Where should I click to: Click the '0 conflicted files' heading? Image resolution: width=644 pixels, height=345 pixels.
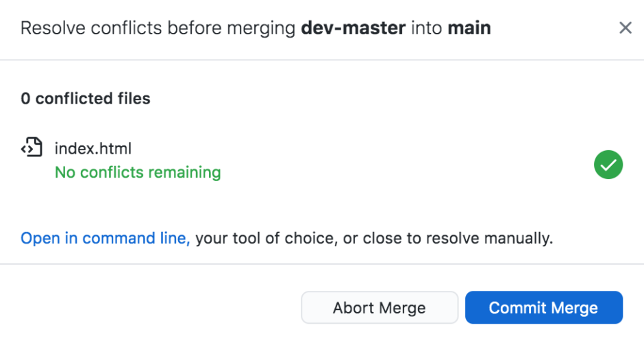click(86, 98)
